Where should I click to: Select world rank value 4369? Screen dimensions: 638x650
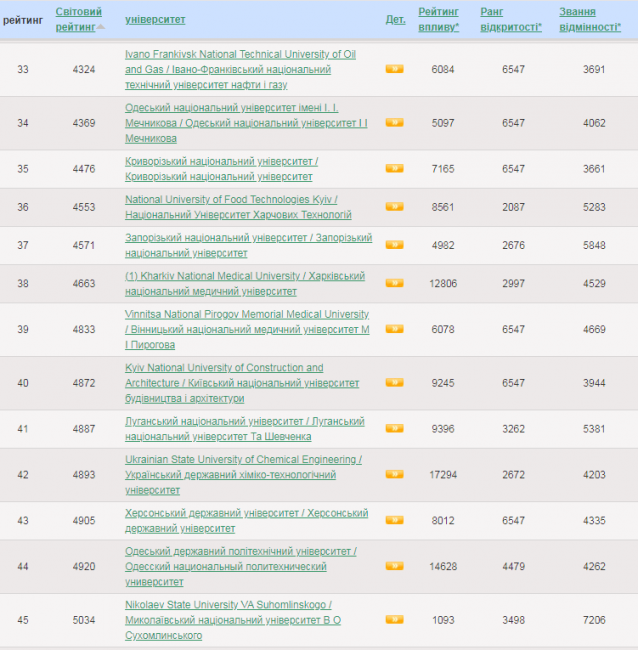(84, 123)
